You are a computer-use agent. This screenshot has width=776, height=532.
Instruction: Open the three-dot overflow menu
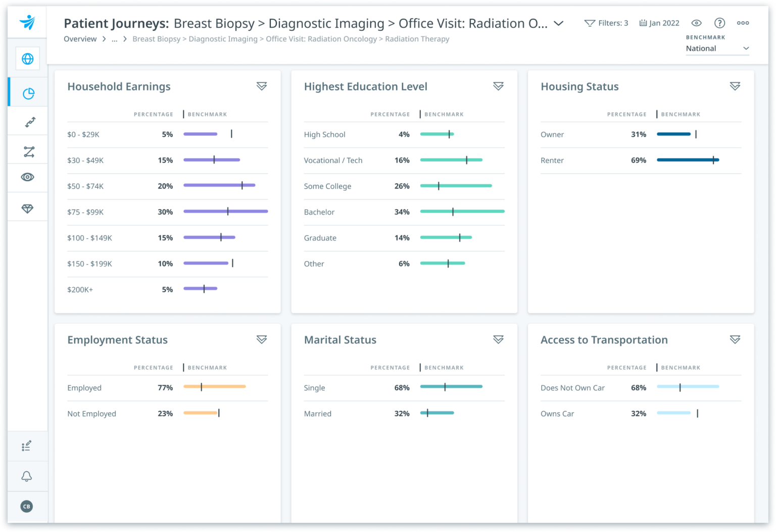pos(743,23)
